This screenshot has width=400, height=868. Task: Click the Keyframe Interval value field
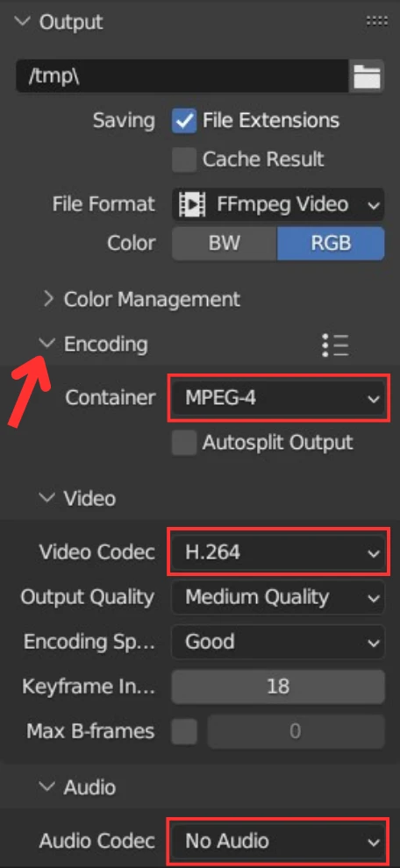point(278,687)
